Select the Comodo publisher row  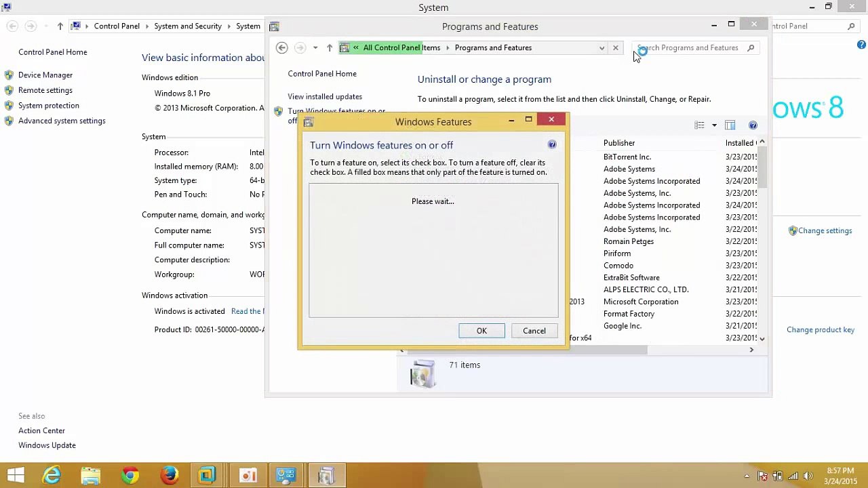pyautogui.click(x=618, y=266)
